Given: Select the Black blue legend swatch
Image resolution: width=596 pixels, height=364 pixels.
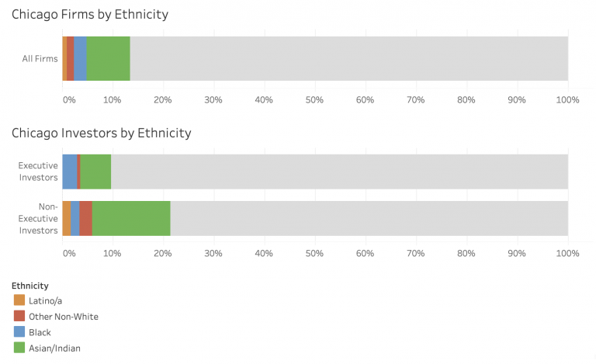Looking at the screenshot, I should click(19, 331).
